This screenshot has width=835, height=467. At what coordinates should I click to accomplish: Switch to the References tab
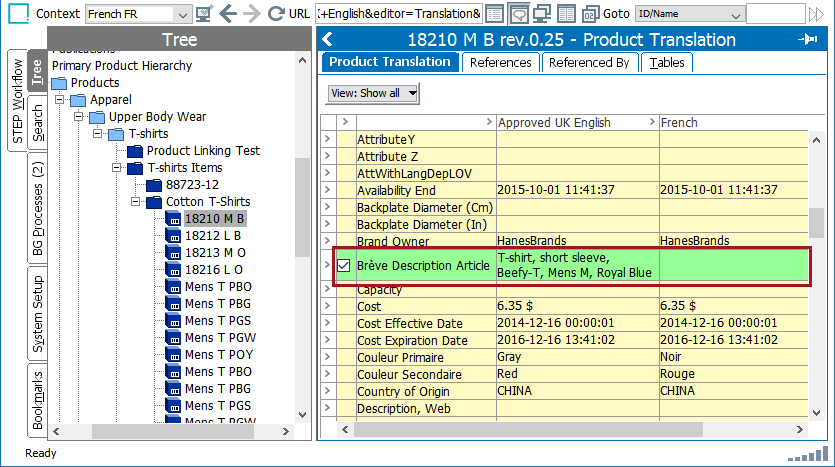point(500,62)
